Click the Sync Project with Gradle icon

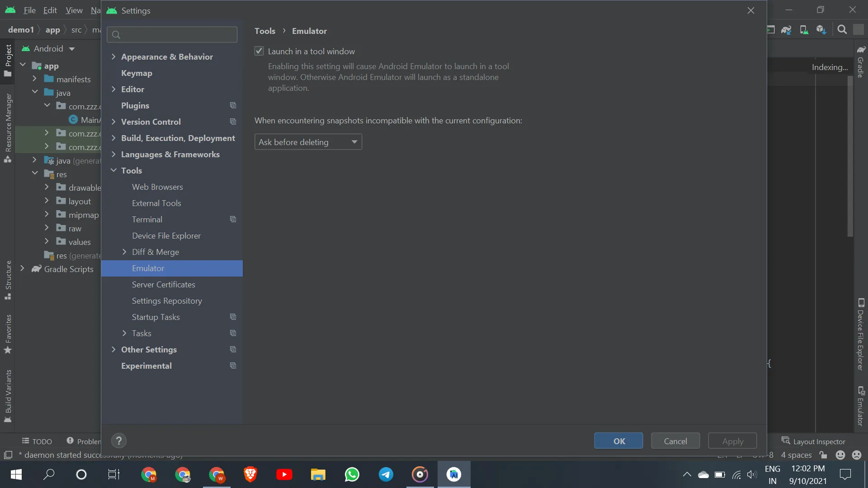pos(786,30)
